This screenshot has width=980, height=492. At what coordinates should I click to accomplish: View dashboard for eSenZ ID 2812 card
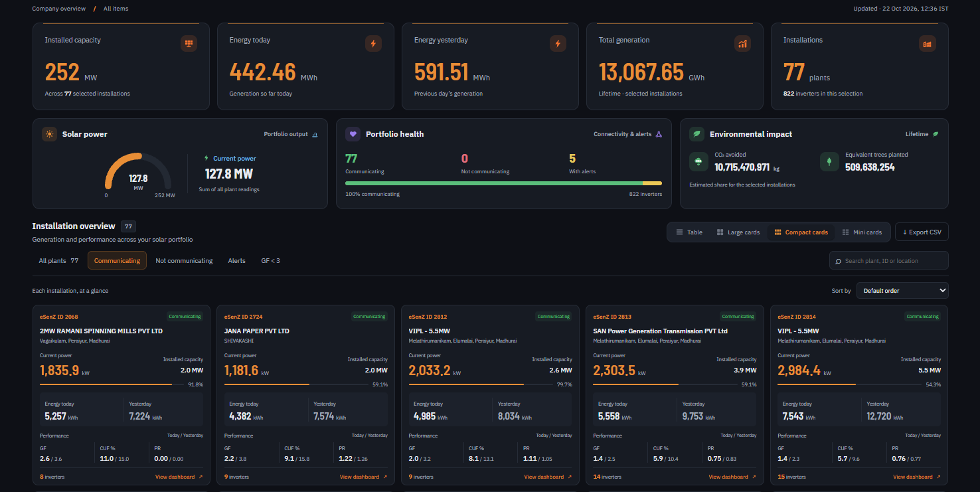(x=548, y=477)
